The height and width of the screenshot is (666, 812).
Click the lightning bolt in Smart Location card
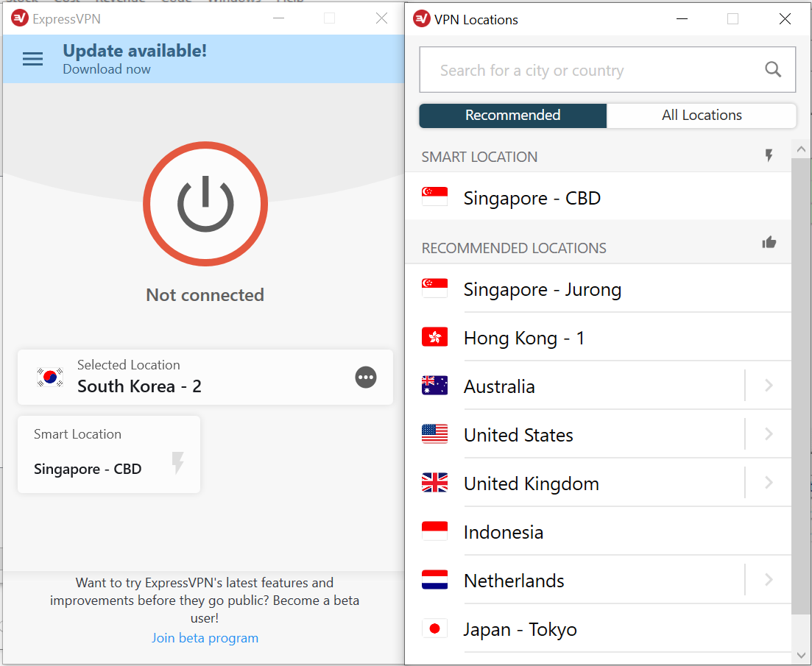pos(177,463)
